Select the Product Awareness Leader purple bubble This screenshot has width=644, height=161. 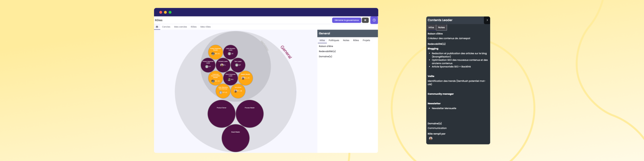(x=208, y=65)
